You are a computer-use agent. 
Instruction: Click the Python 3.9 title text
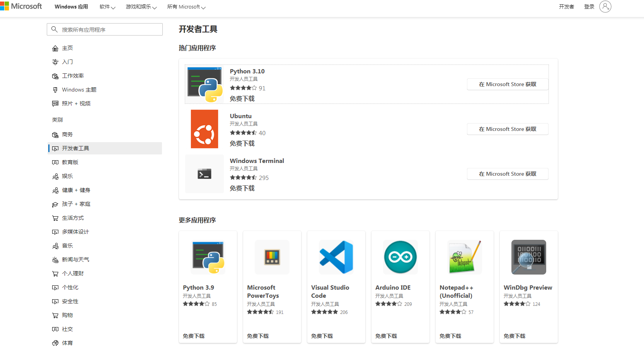pyautogui.click(x=199, y=287)
